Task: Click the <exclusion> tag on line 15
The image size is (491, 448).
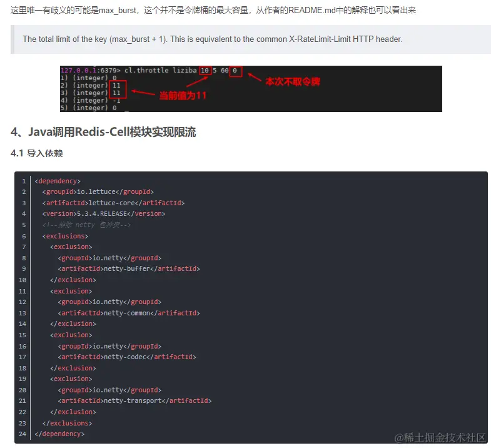Action: (71, 335)
